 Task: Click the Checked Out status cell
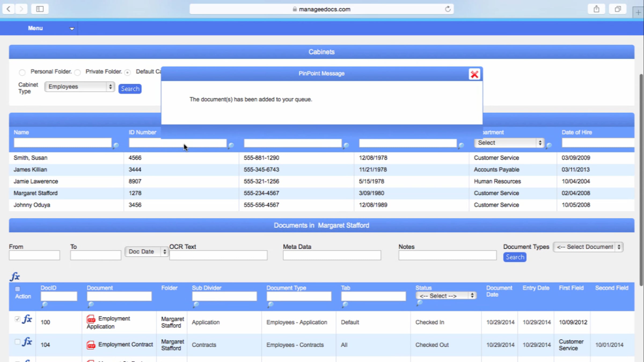pyautogui.click(x=432, y=345)
